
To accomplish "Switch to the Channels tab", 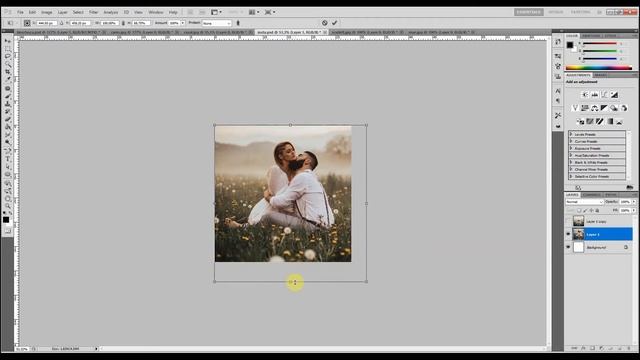I will (591, 195).
